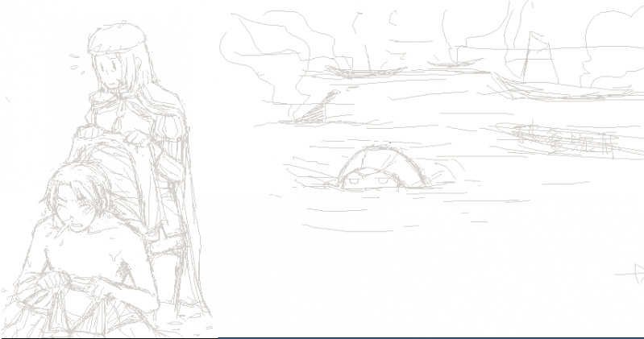Click the sinking ship's tilted bow
Screen dimensions: 644x339
click(x=317, y=108)
